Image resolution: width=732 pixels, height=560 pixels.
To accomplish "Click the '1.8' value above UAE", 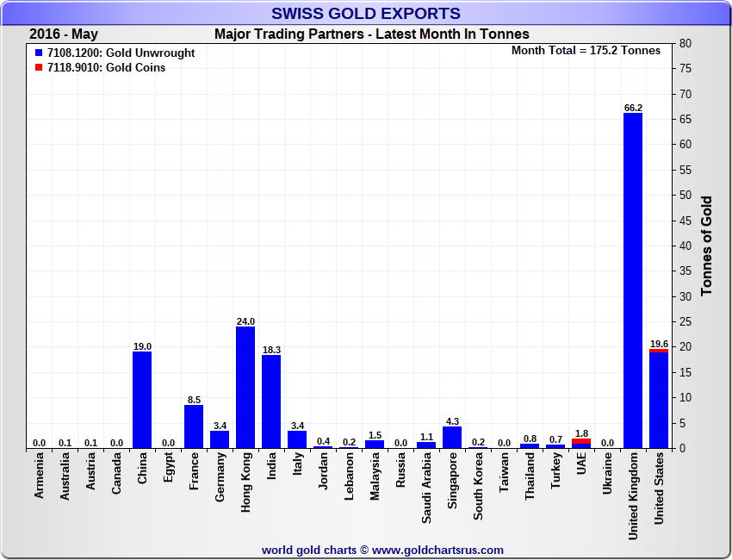I will pos(581,433).
